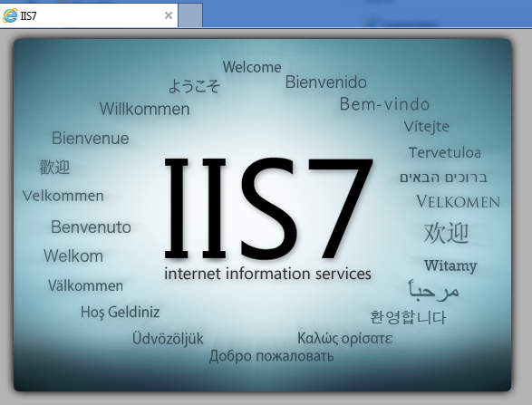Click the 'Velkommen' text
Image resolution: width=532 pixels, height=405 pixels.
(x=63, y=196)
